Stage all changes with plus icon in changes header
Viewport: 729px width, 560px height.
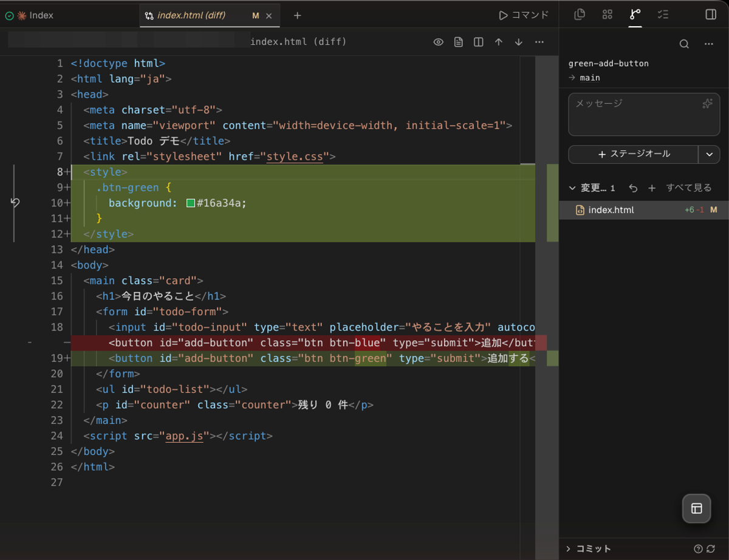click(652, 188)
